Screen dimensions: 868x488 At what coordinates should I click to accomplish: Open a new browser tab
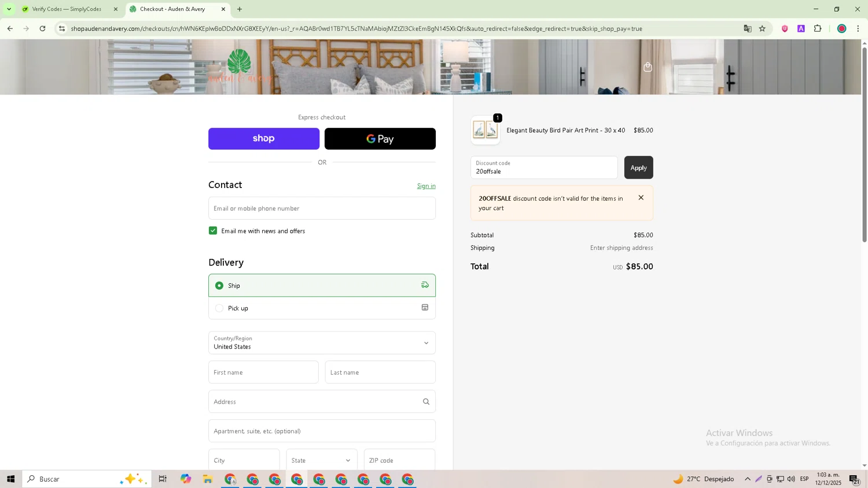click(x=240, y=9)
